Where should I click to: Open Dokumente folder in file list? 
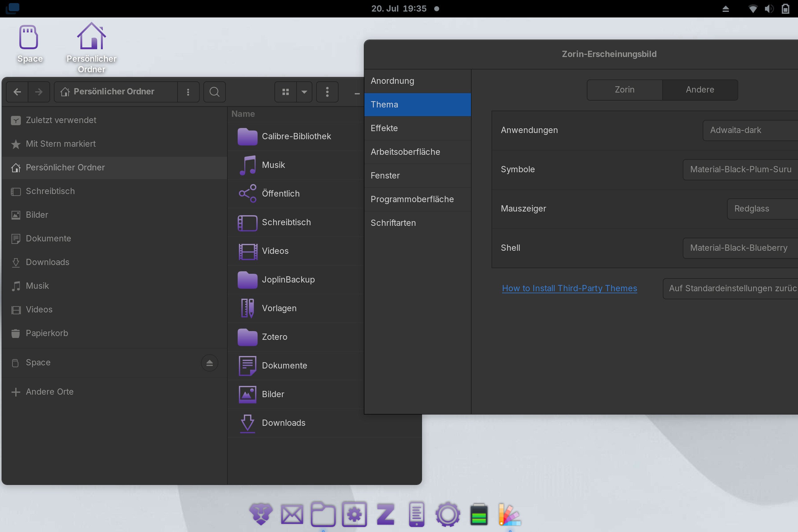click(296, 365)
